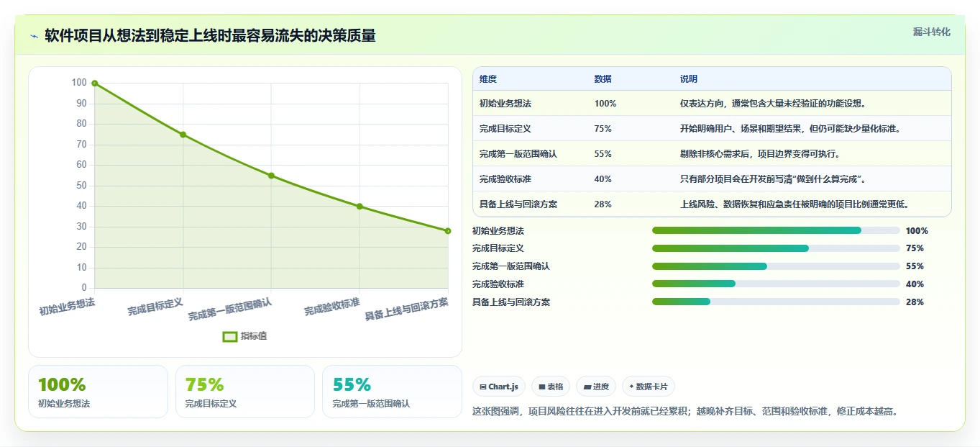Click the data point at 具备上线与回滚方案 (28)
Viewport: 980px width, 447px height.
click(448, 231)
